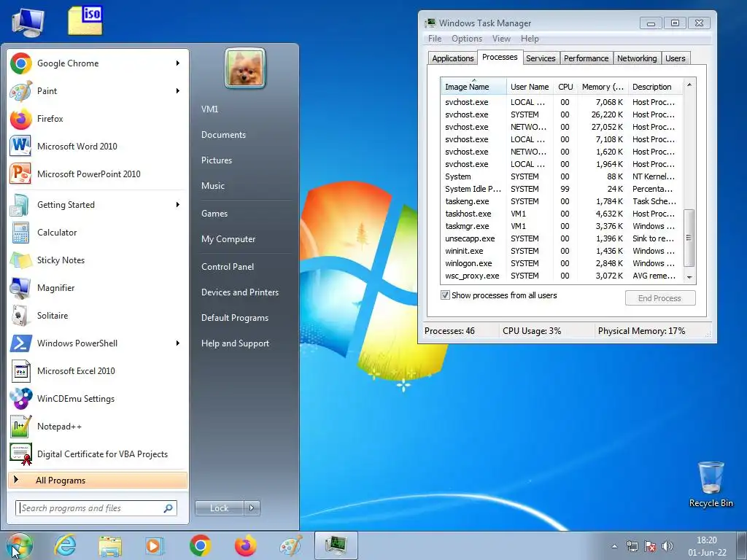Open the View menu in Task Manager
The image size is (747, 560).
501,39
